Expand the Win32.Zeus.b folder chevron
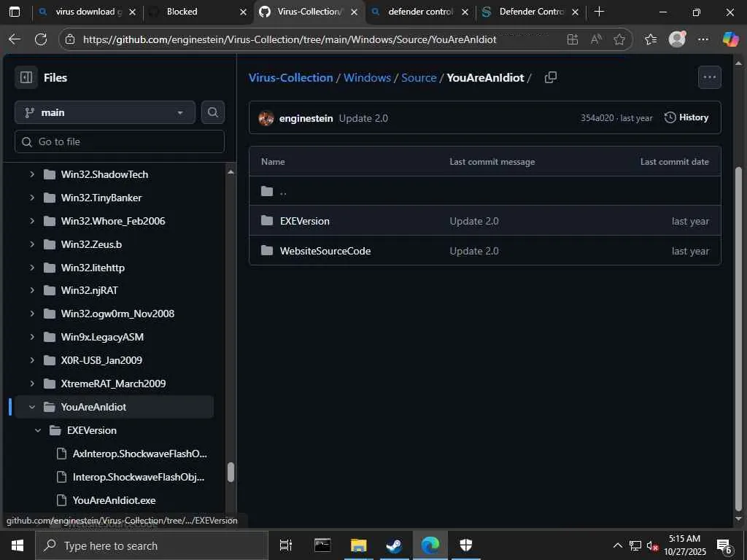The height and width of the screenshot is (560, 747). click(32, 244)
